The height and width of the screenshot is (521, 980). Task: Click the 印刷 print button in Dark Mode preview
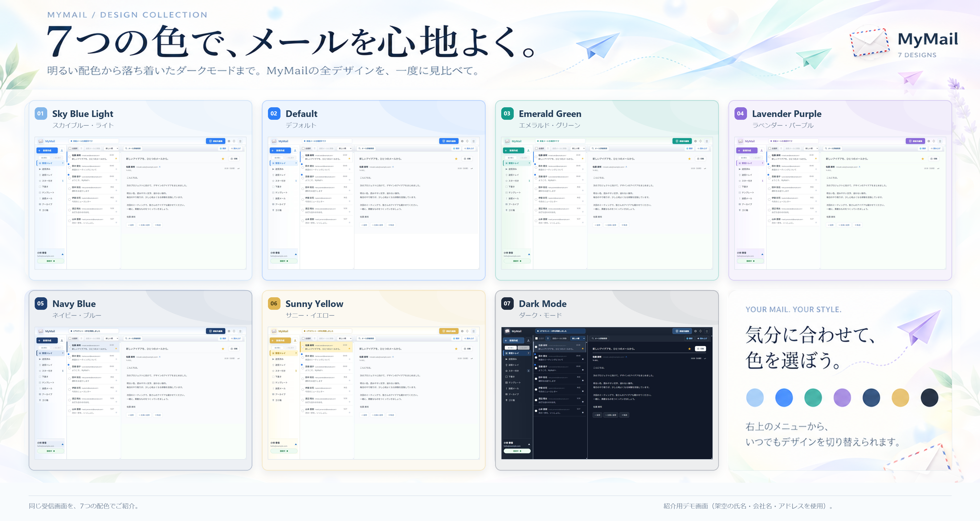[700, 349]
